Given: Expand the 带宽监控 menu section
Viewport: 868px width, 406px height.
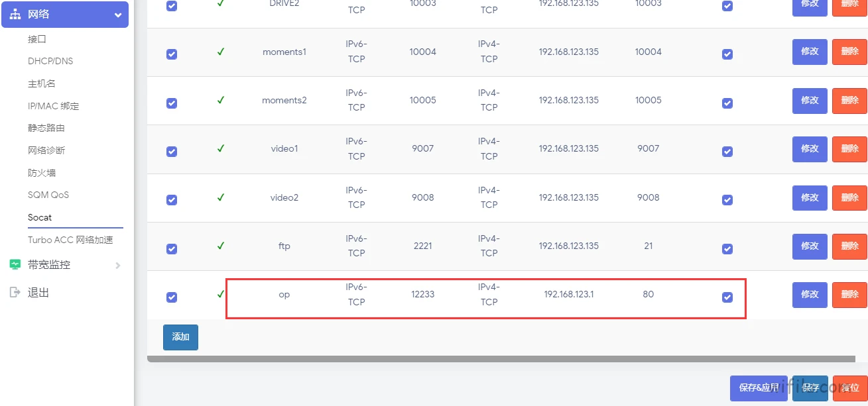Looking at the screenshot, I should [x=65, y=265].
